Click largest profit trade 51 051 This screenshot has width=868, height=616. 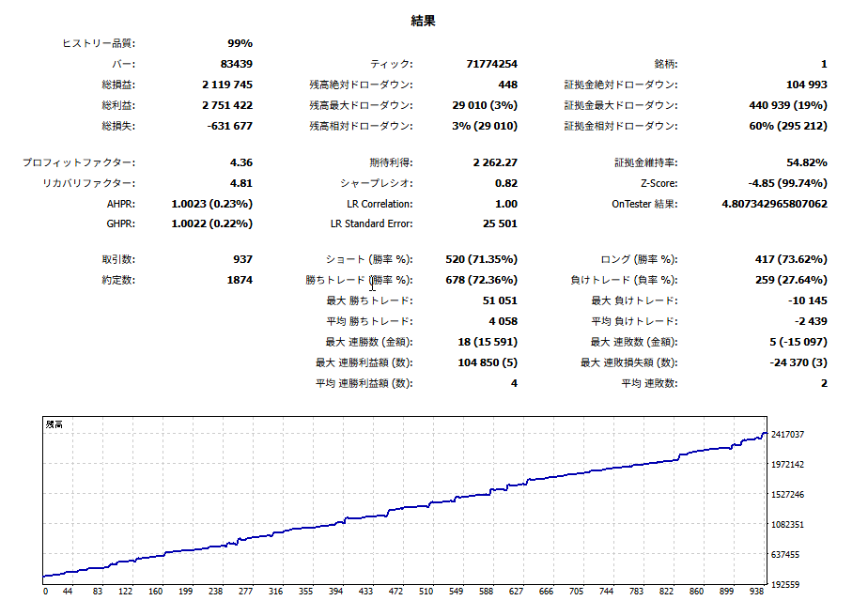pyautogui.click(x=500, y=301)
